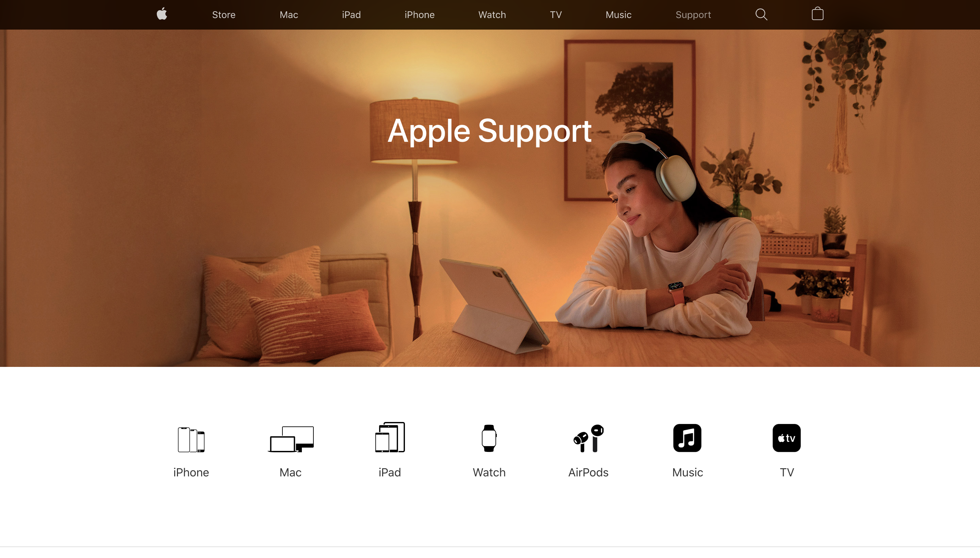Image resolution: width=980 pixels, height=558 pixels.
Task: Click the Support tab in navbar
Action: [692, 14]
